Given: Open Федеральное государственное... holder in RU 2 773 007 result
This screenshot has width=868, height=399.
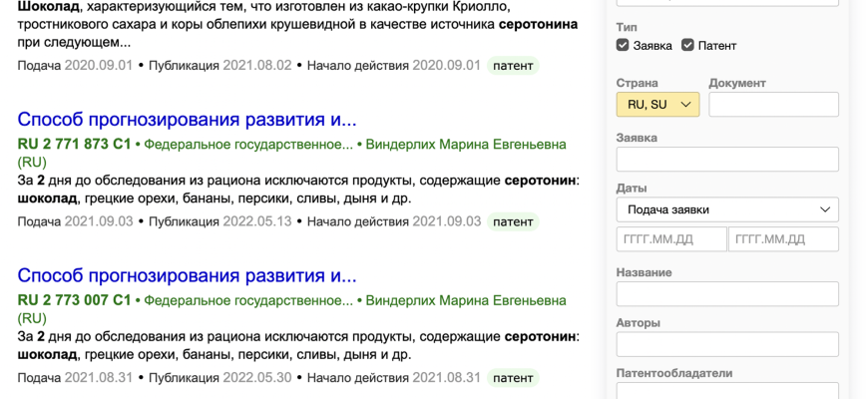Looking at the screenshot, I should (248, 300).
